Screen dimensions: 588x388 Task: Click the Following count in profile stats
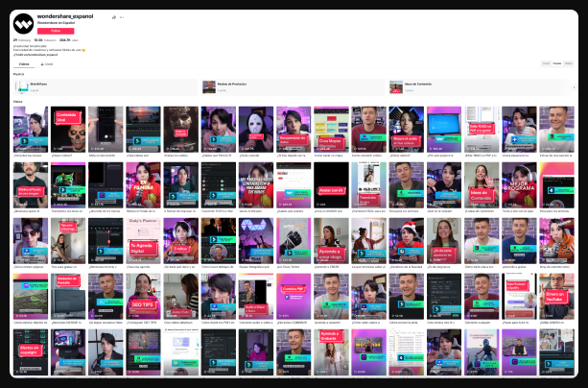click(21, 40)
